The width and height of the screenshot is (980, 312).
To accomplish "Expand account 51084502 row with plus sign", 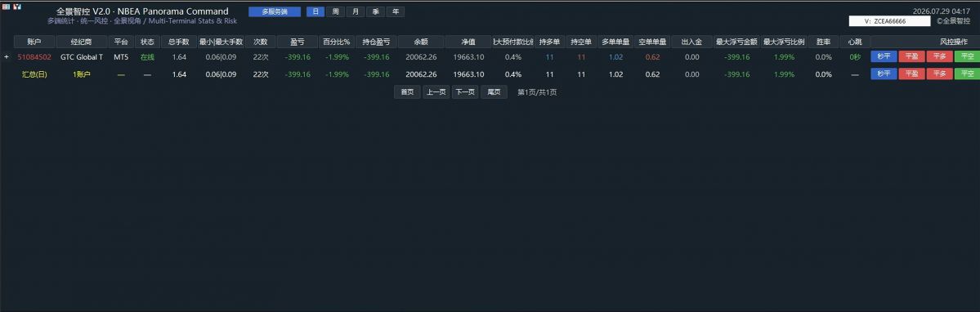I will [x=7, y=57].
